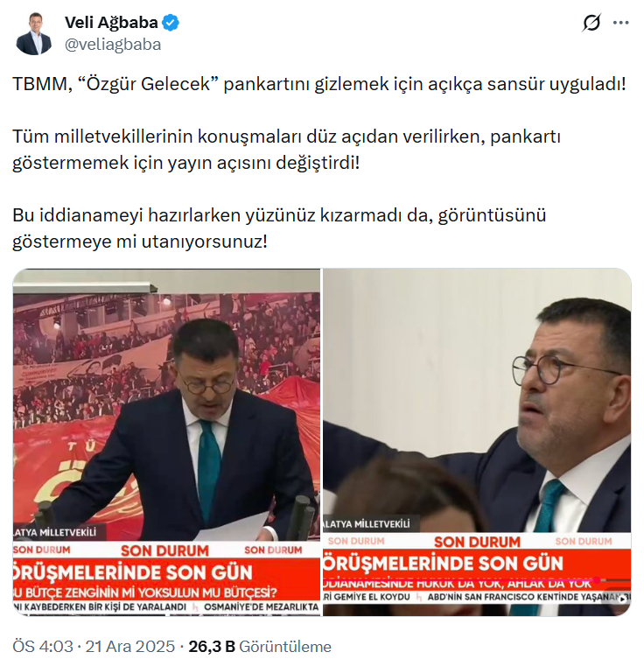The width and height of the screenshot is (644, 666).
Task: Click the tweet paragraph starting "TBMM, “Özgür Gelecek”"
Action: 319,84
